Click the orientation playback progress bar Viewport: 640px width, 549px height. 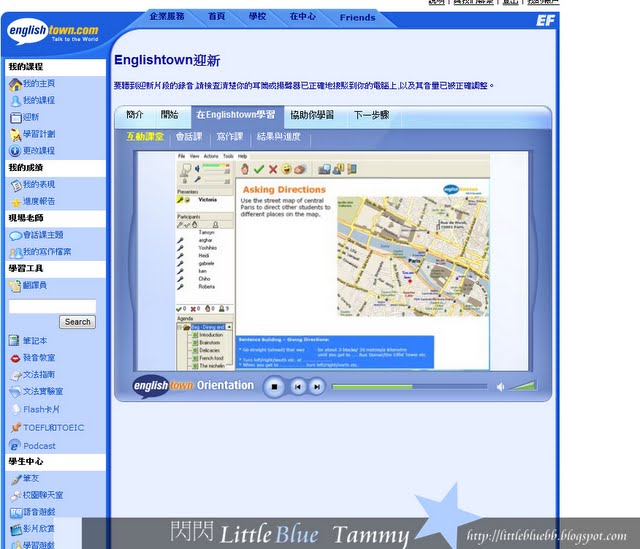click(x=409, y=387)
